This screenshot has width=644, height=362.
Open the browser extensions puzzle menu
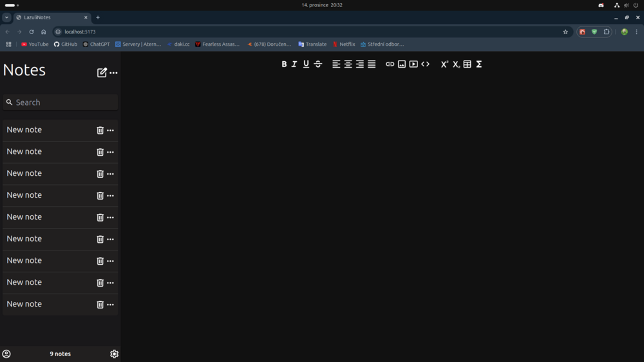[x=607, y=32]
